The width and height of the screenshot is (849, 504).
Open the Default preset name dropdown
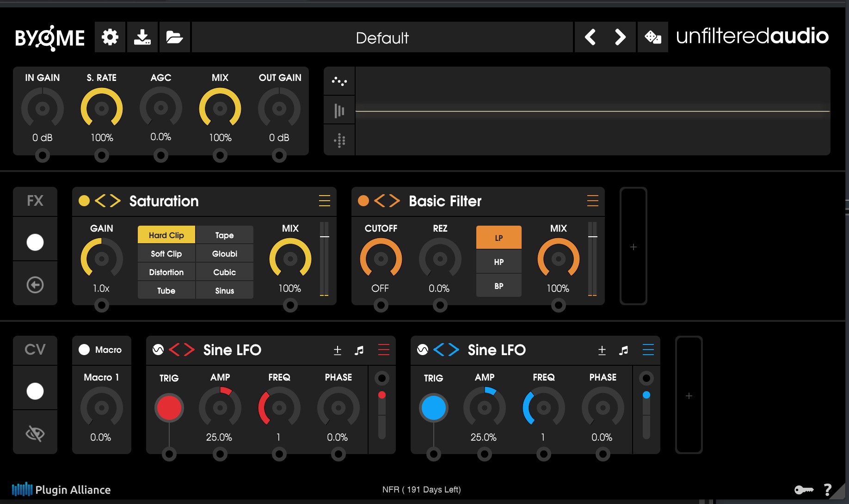[x=382, y=37]
